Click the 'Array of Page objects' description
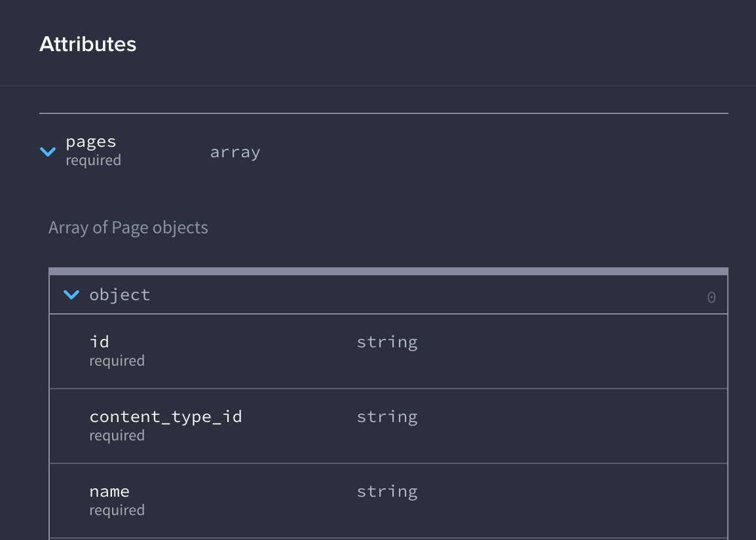 coord(128,228)
